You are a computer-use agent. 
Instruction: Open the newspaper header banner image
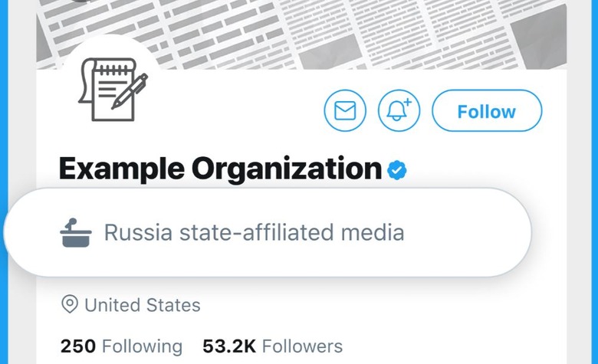pos(307,31)
